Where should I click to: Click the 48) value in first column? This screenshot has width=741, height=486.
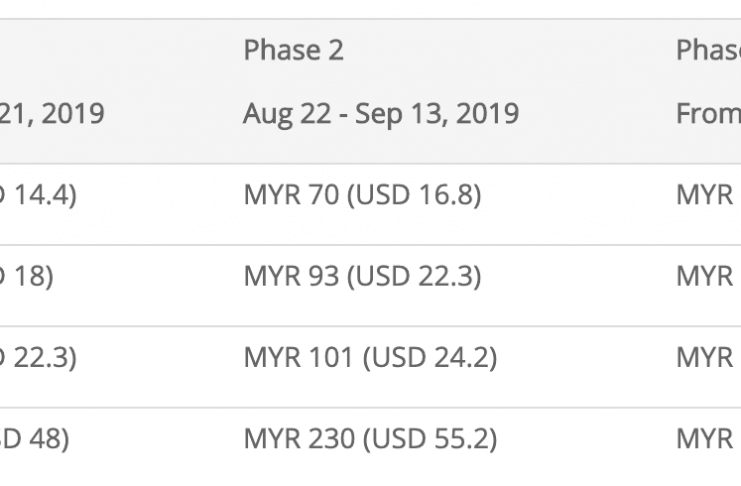pyautogui.click(x=34, y=439)
